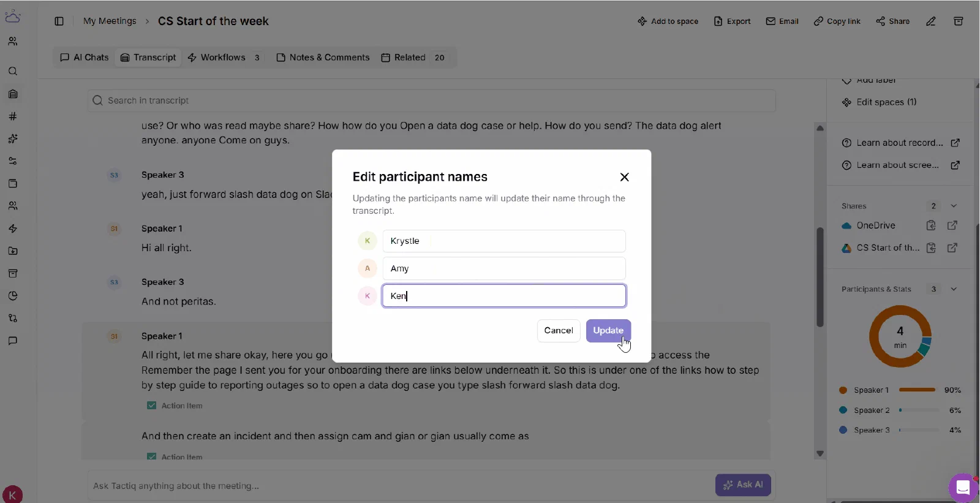Click the Share button
980x503 pixels.
pos(892,21)
